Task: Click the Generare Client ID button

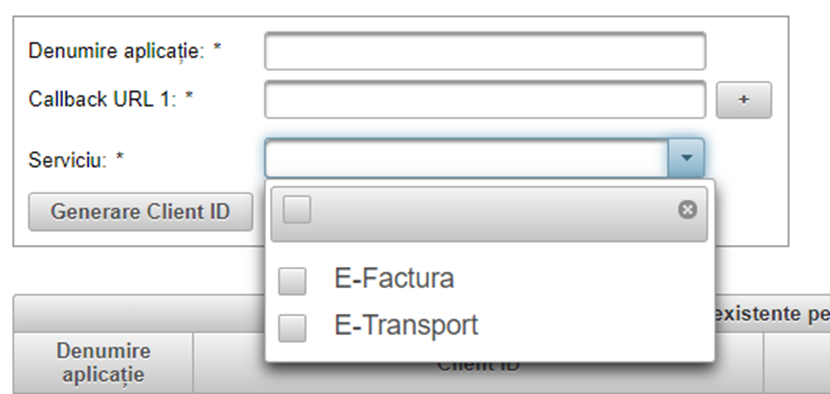Action: 140,212
